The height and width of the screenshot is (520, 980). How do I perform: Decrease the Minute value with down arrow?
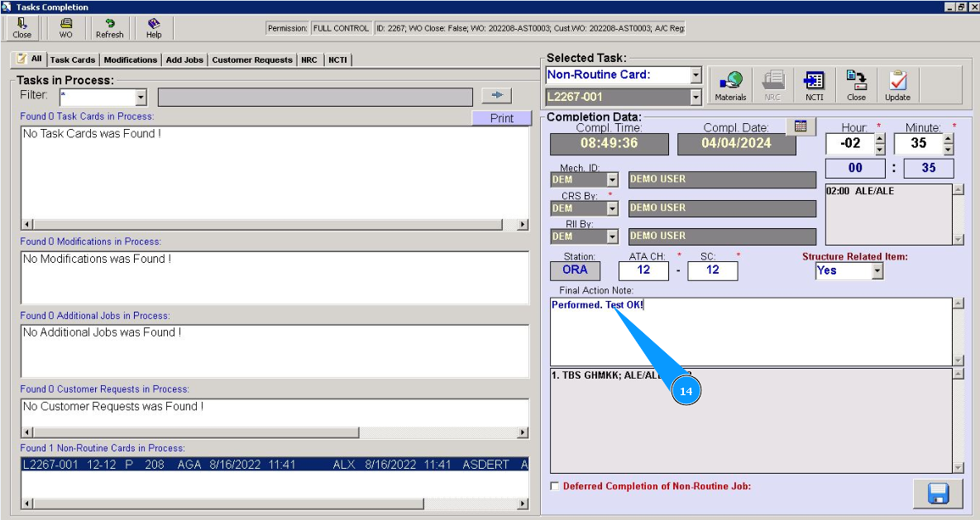click(x=949, y=150)
